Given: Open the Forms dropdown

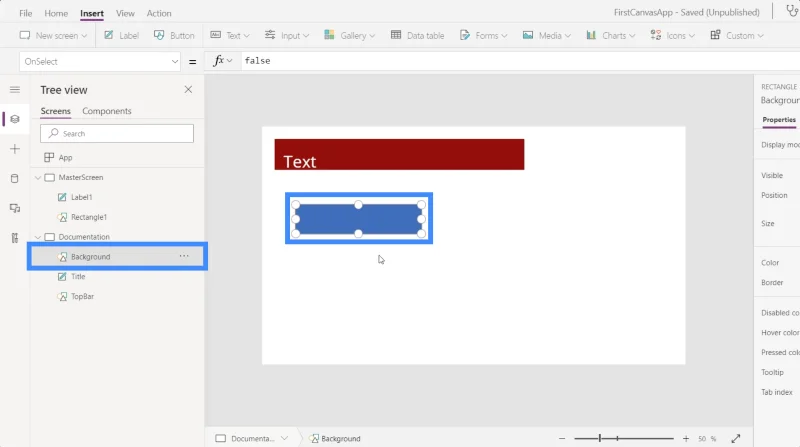Looking at the screenshot, I should click(x=483, y=35).
